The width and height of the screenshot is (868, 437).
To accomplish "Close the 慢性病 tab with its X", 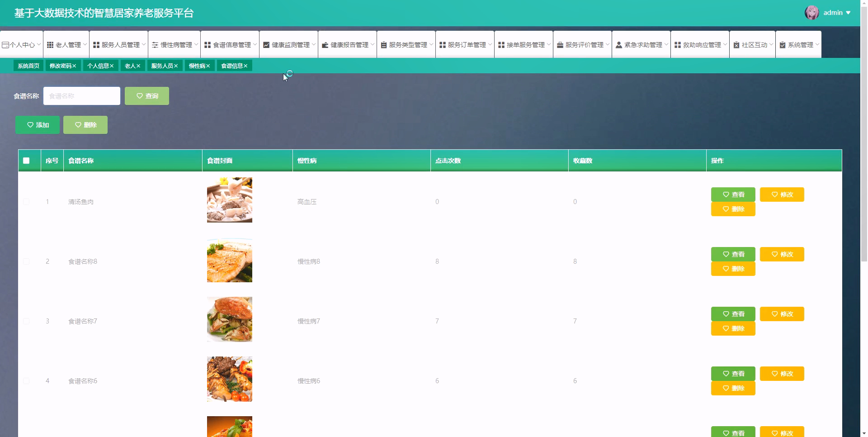I will point(208,66).
